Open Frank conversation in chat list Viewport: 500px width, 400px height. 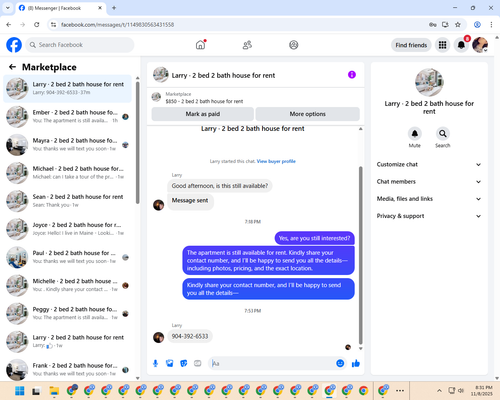coord(68,370)
